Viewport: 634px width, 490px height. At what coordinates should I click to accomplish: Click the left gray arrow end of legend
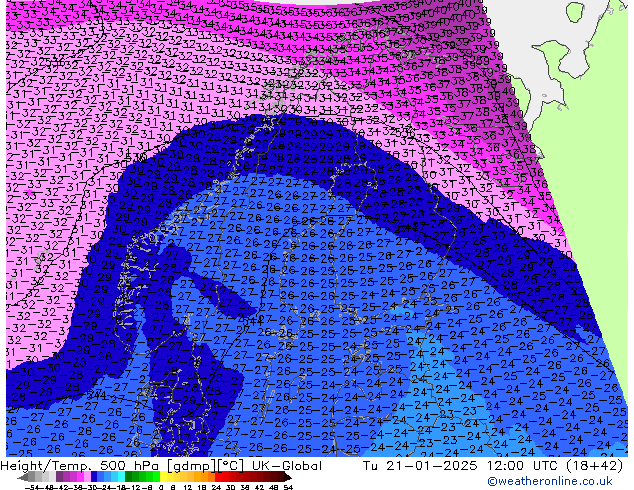(23, 477)
